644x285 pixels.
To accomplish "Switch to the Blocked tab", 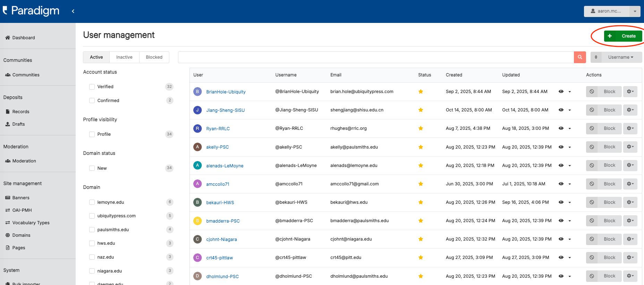I will (154, 57).
